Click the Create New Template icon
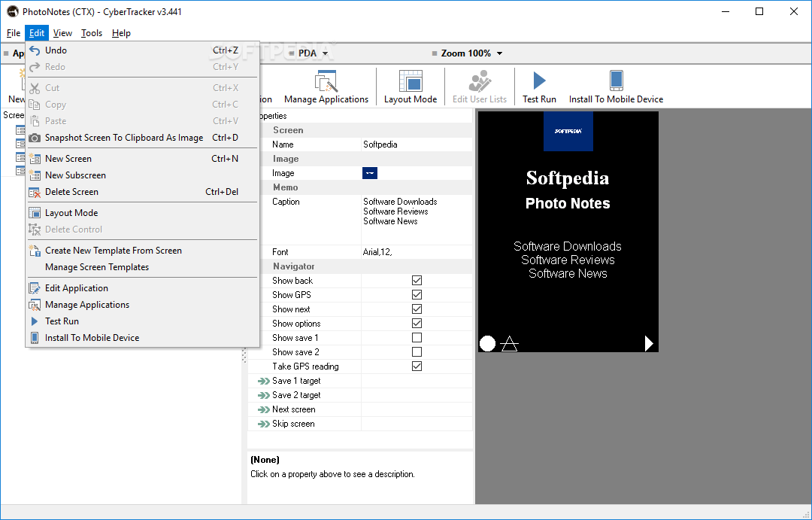 click(x=35, y=251)
